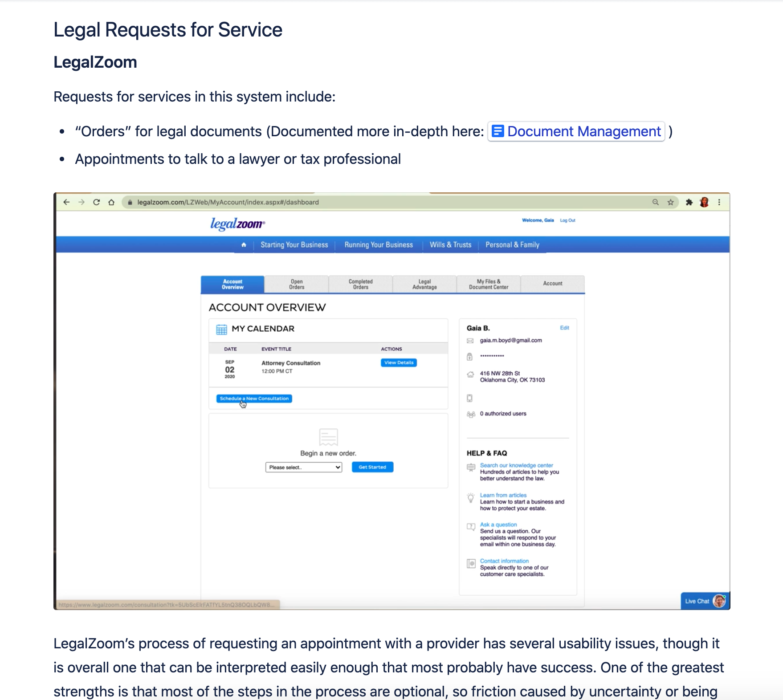Click the My Calendar grid icon
The width and height of the screenshot is (783, 700).
(x=221, y=330)
